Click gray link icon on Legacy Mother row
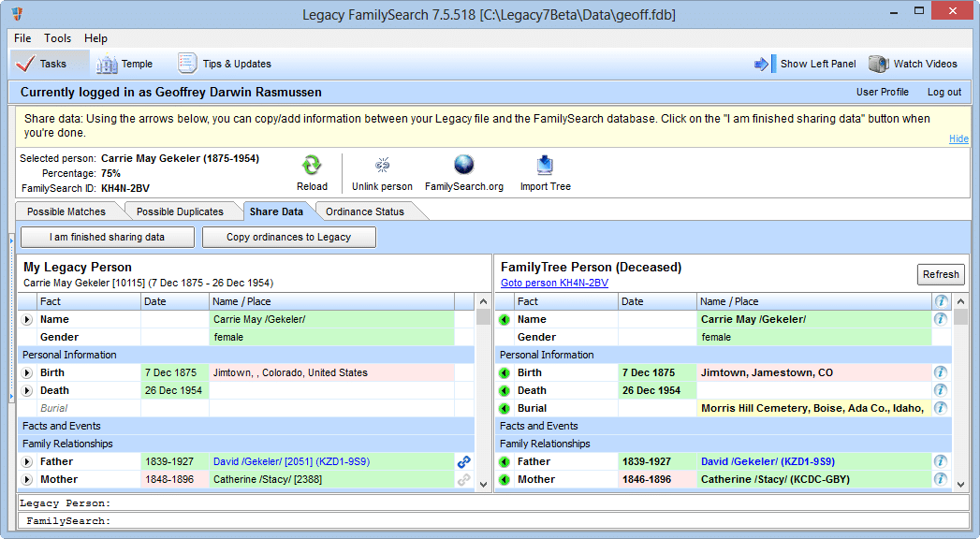 coord(463,480)
